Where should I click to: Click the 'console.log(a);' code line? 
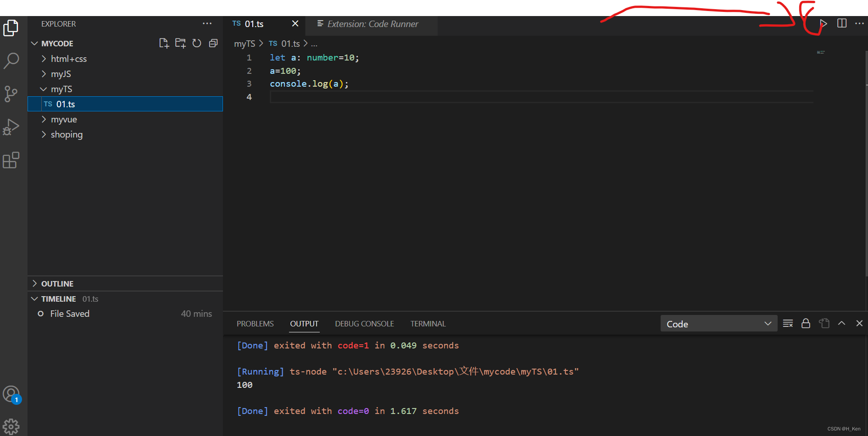(309, 84)
